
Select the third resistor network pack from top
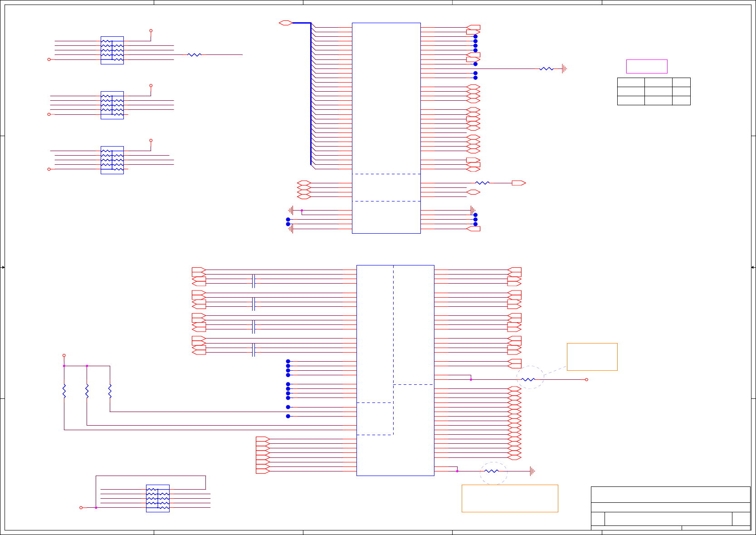point(112,160)
